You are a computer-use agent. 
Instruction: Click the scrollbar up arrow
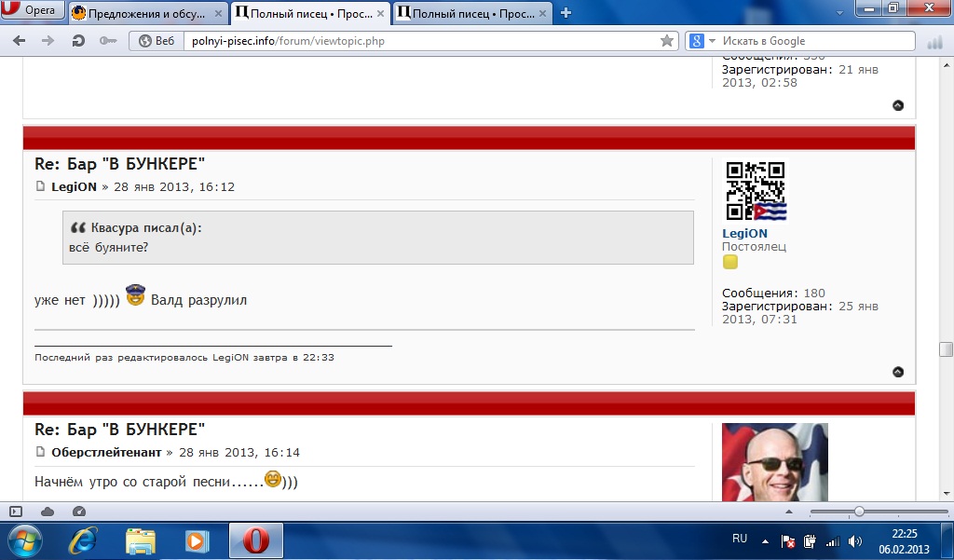[947, 64]
